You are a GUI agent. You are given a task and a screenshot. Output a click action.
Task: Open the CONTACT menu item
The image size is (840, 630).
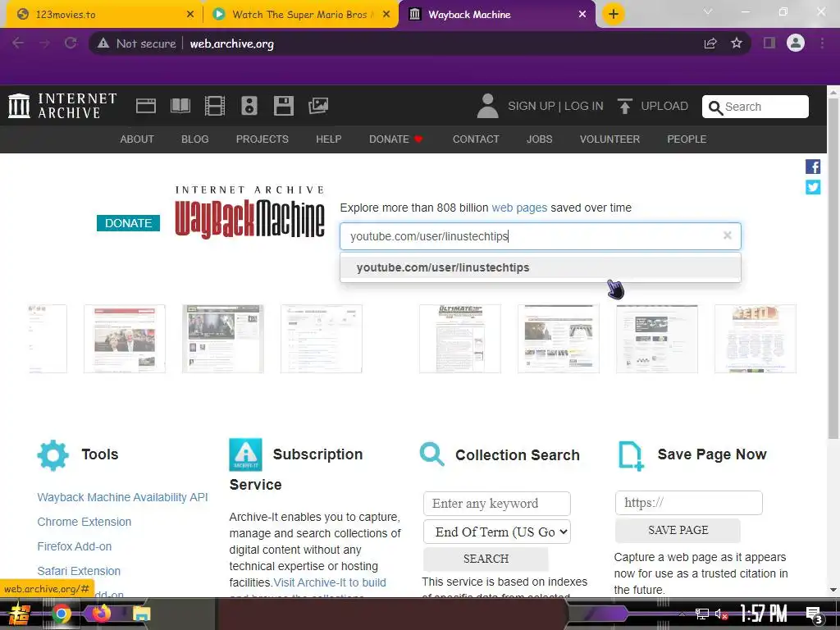tap(476, 139)
